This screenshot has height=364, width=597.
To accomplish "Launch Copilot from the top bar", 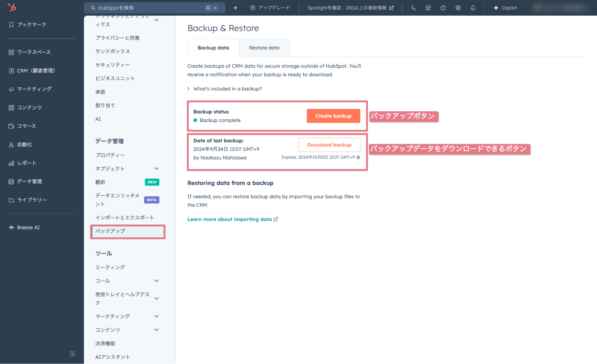I will [x=505, y=8].
